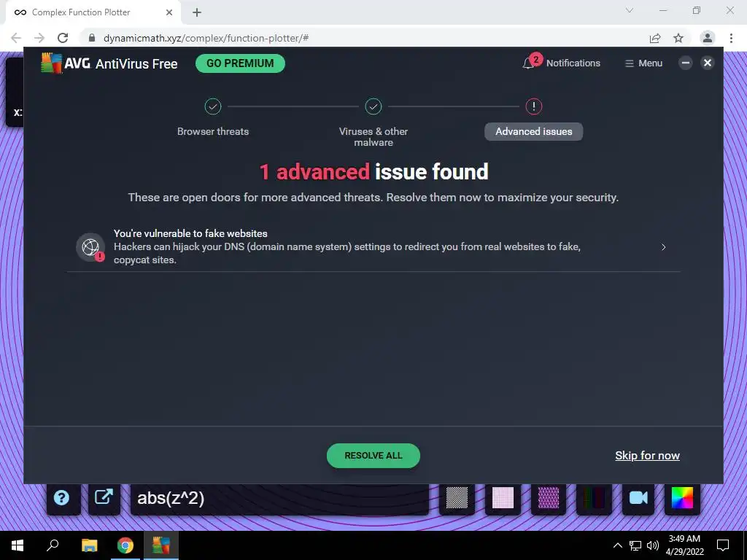Show hidden system tray icons
The image size is (747, 560).
click(x=617, y=545)
